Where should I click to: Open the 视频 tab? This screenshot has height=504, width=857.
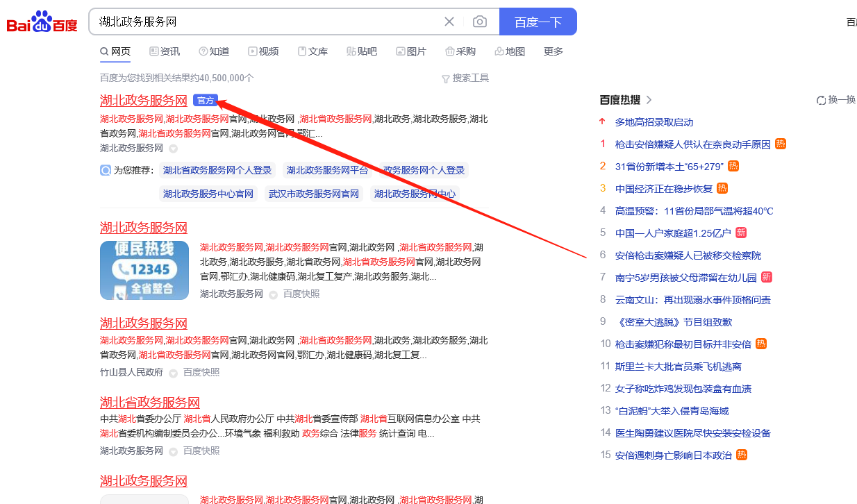click(x=263, y=51)
